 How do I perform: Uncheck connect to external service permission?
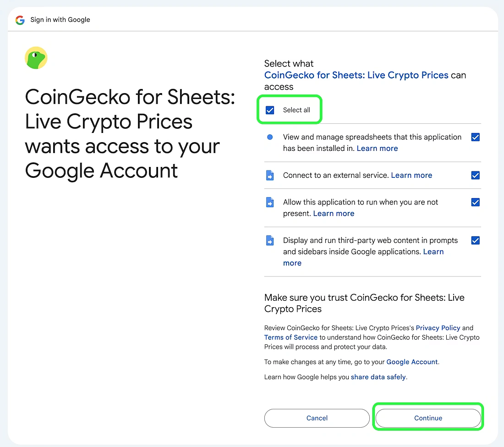(x=476, y=175)
